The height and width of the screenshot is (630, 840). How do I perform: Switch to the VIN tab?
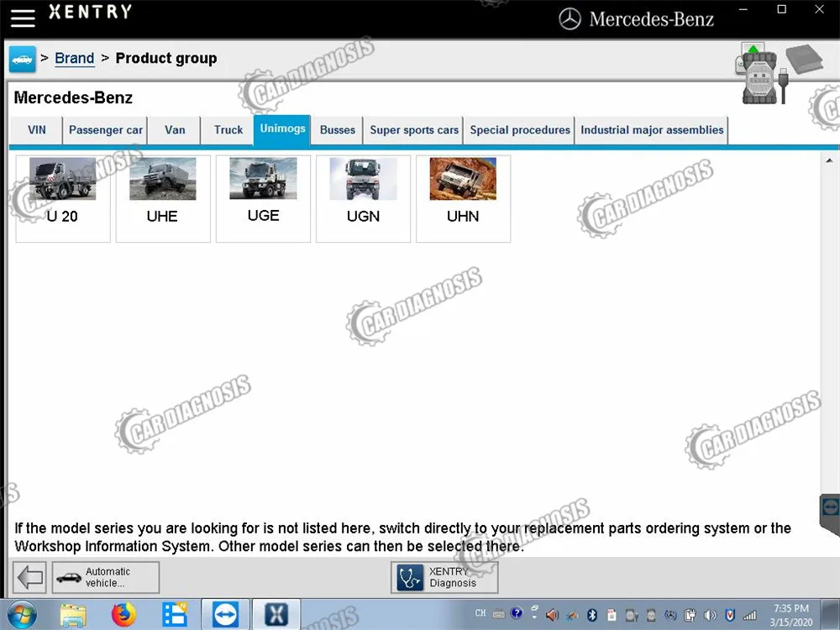click(36, 130)
